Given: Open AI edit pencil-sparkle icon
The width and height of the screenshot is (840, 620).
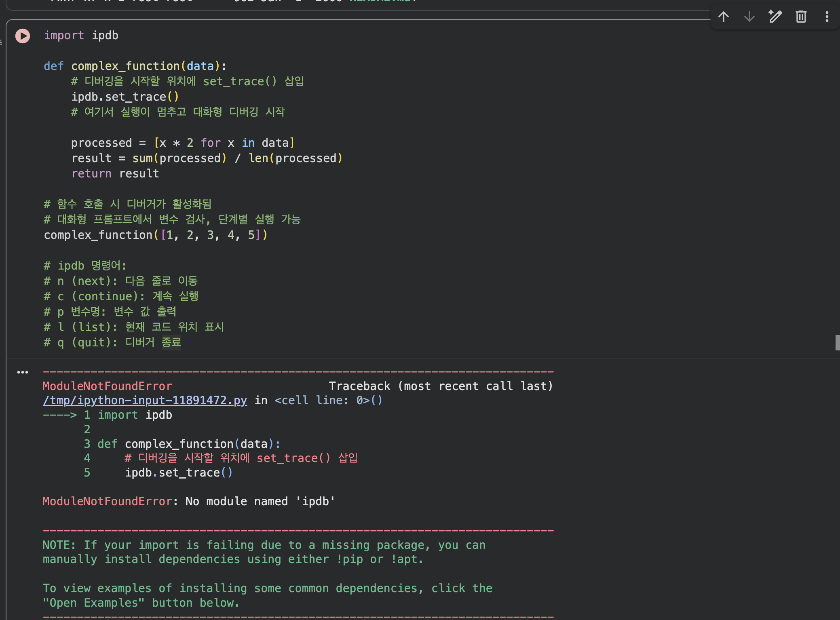Looking at the screenshot, I should [775, 17].
